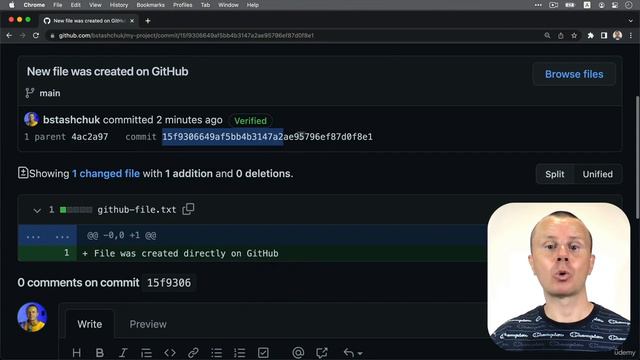Open the main branch link
Viewport: 640px width, 360px height.
coord(50,93)
